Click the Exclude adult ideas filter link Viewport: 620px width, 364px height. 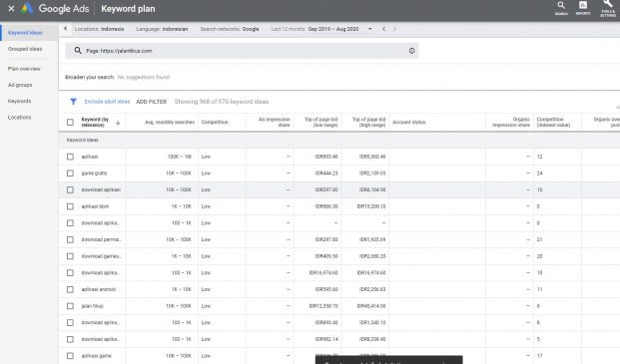(107, 102)
